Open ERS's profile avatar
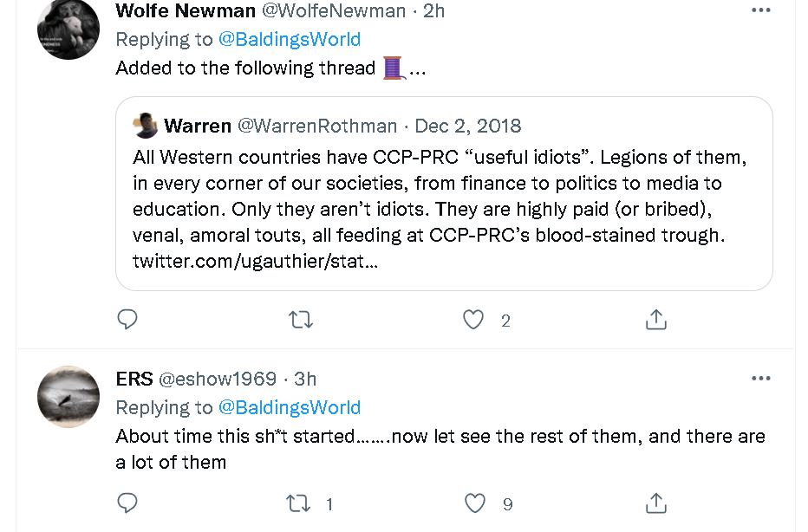The image size is (808, 532). pos(68,397)
